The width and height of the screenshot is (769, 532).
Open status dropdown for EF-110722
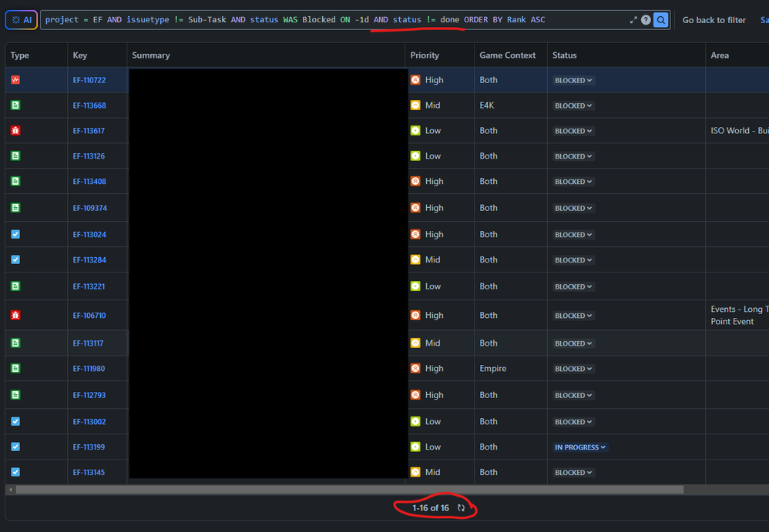pyautogui.click(x=573, y=80)
